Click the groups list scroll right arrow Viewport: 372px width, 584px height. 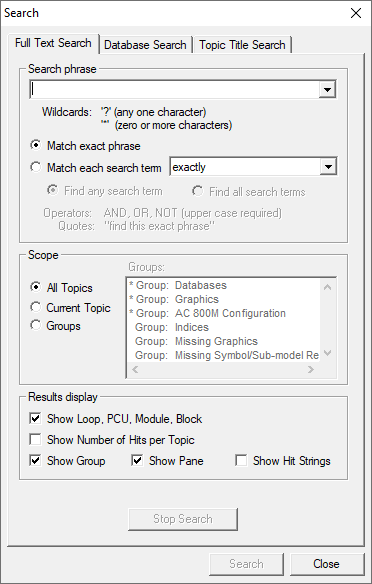click(311, 369)
